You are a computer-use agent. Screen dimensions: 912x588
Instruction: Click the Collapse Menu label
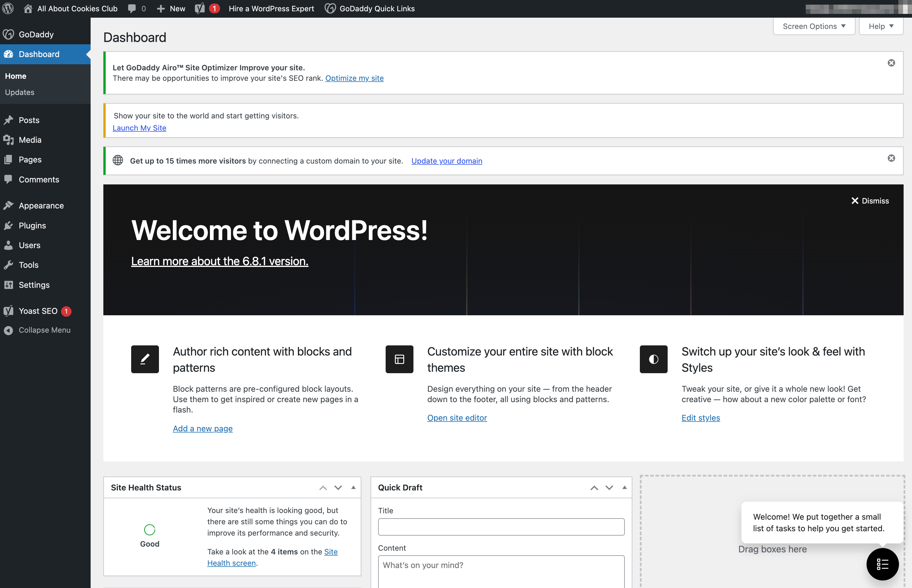point(45,330)
